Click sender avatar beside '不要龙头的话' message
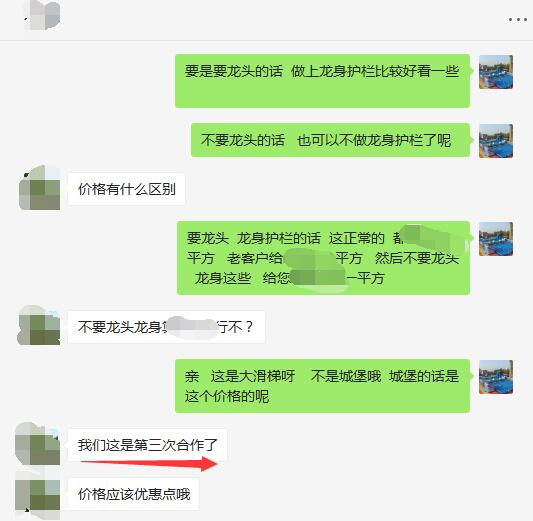Viewport: 533px width, 521px height. pos(496,141)
